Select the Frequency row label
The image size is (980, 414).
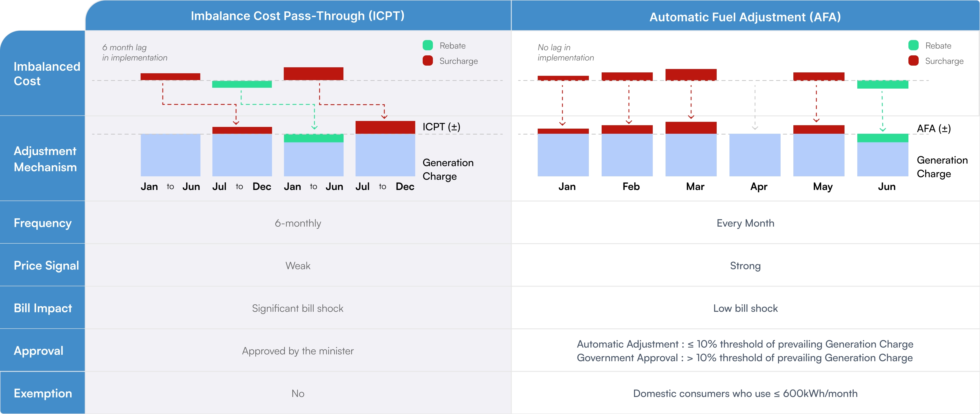43,223
